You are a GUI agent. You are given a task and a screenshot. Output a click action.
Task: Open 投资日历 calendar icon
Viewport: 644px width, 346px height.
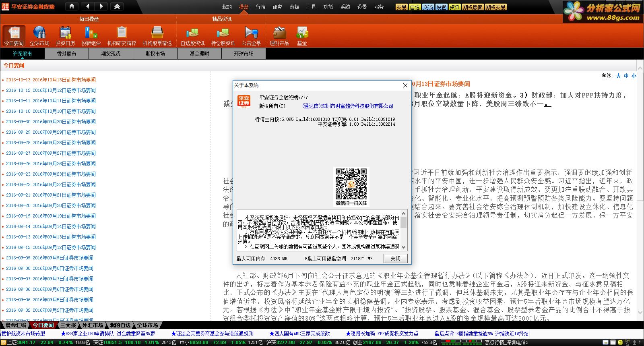65,36
